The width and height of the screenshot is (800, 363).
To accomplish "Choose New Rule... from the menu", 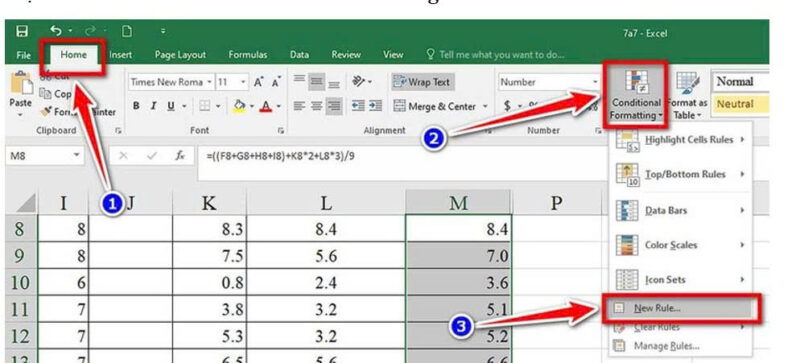I will point(681,308).
